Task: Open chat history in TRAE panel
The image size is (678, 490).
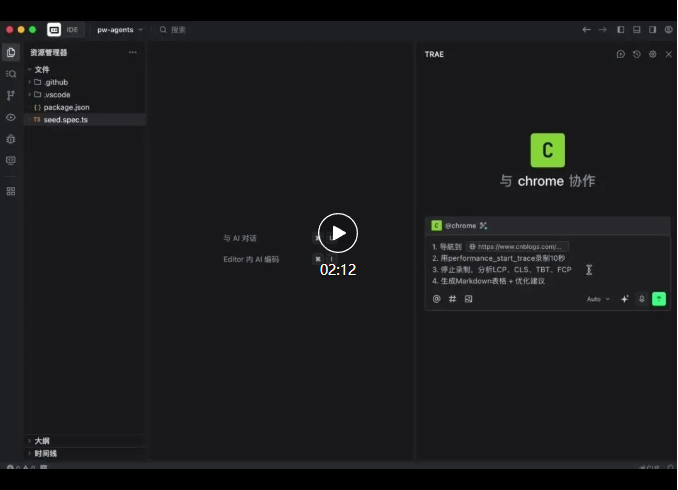Action: (x=636, y=54)
